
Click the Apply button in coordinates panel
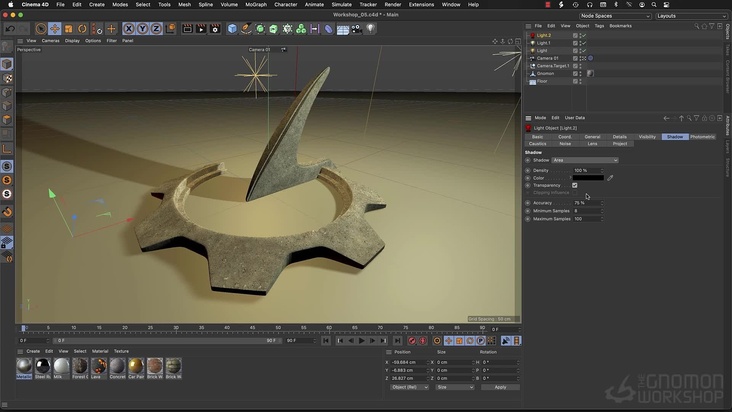(500, 387)
